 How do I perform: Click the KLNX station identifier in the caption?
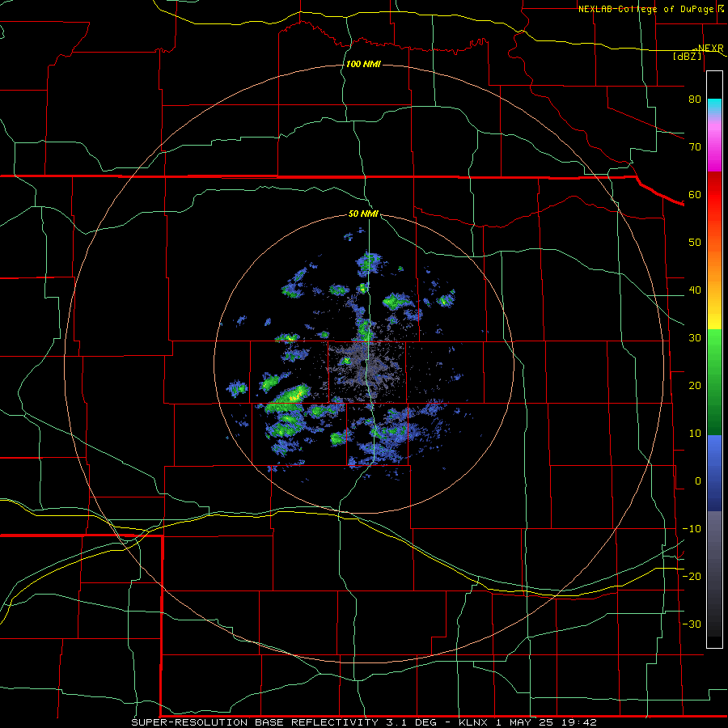(x=473, y=722)
